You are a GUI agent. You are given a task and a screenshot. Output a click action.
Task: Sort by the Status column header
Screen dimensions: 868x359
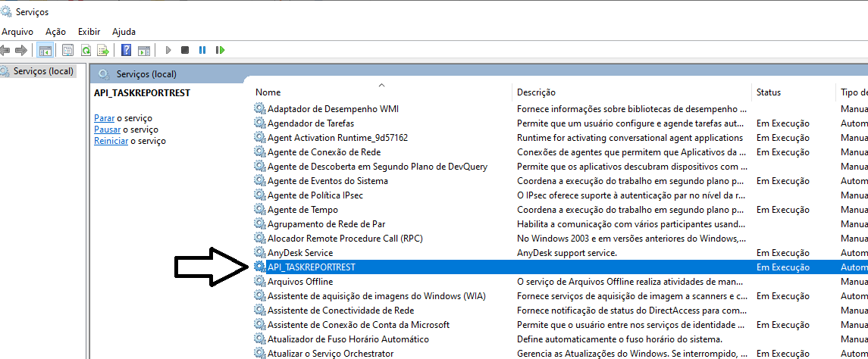pyautogui.click(x=769, y=92)
